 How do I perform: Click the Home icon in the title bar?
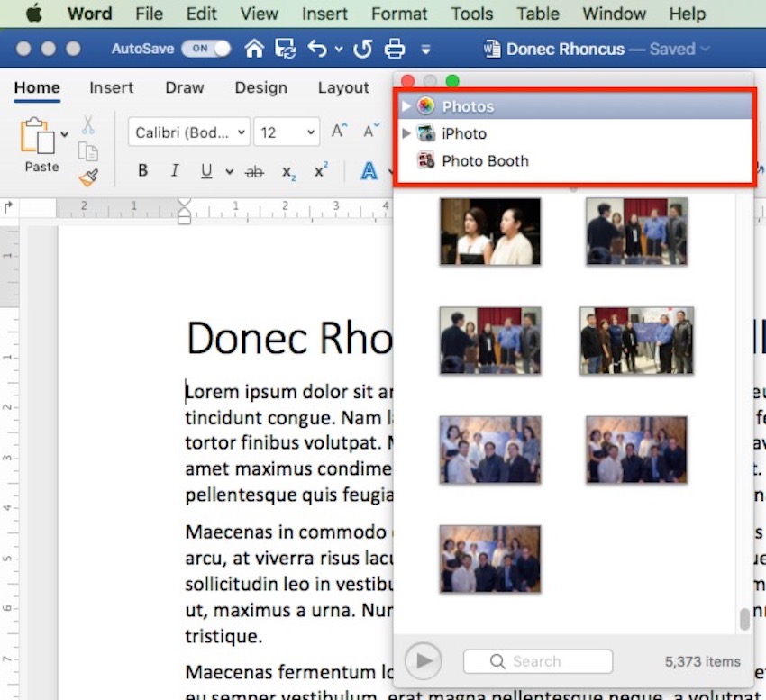coord(255,50)
